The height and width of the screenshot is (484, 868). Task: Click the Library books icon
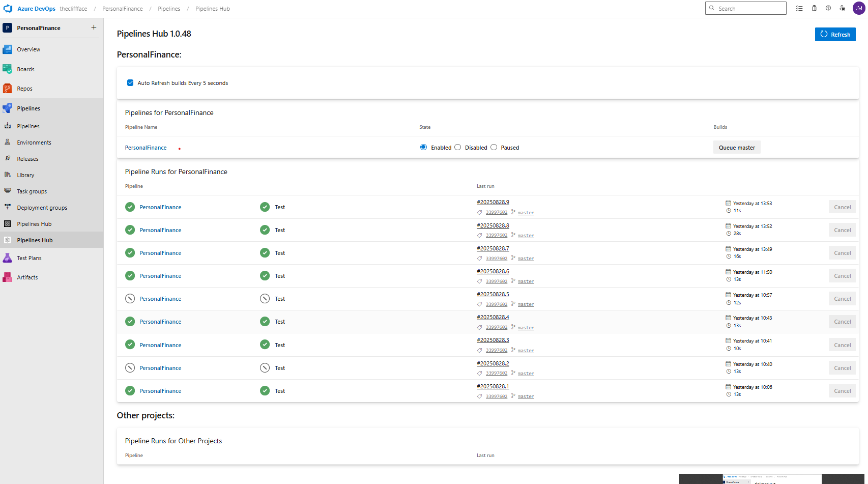(8, 175)
